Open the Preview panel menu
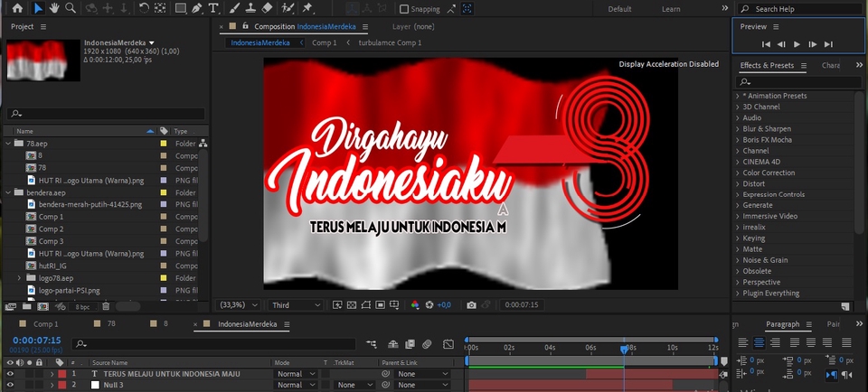Screen dimensions: 868x392 click(x=776, y=26)
